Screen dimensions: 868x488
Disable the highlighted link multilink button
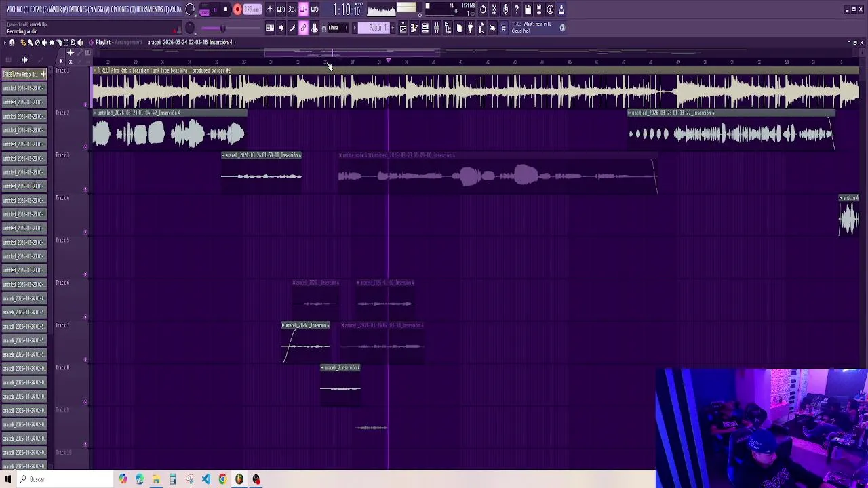click(303, 28)
